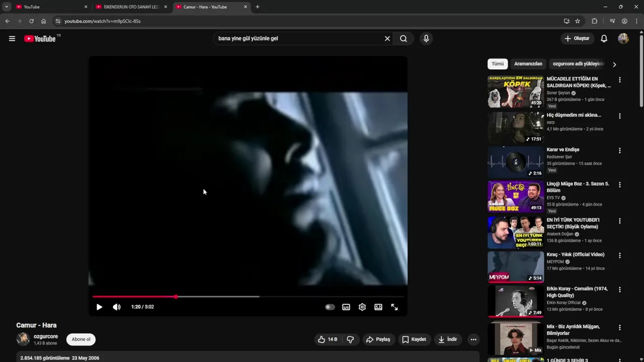The image size is (644, 362).
Task: Open account avatar menu
Action: click(623, 38)
